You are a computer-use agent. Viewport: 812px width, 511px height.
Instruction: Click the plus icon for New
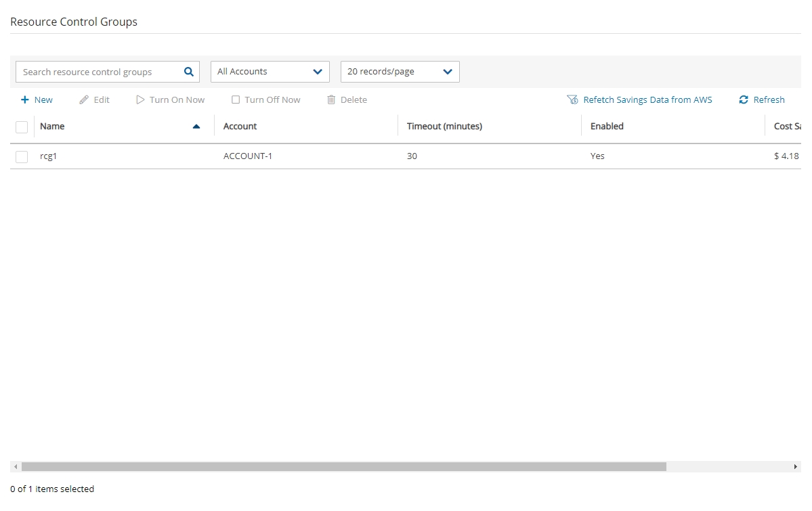coord(25,99)
